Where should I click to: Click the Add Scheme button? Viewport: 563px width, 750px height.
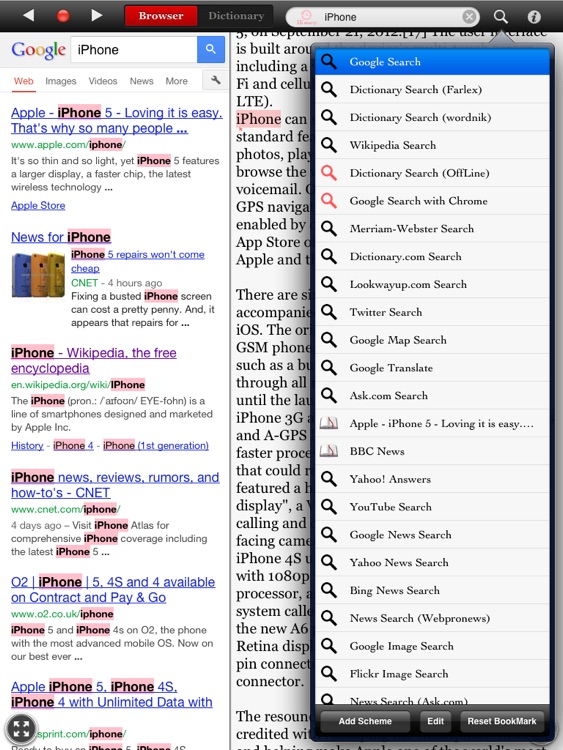tap(365, 721)
